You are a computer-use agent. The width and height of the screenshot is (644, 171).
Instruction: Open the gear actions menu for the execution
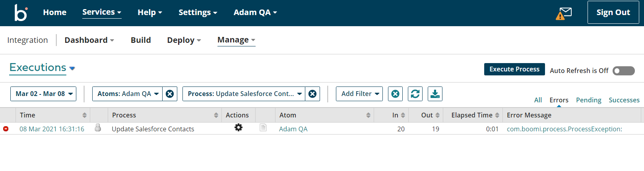[x=238, y=128]
